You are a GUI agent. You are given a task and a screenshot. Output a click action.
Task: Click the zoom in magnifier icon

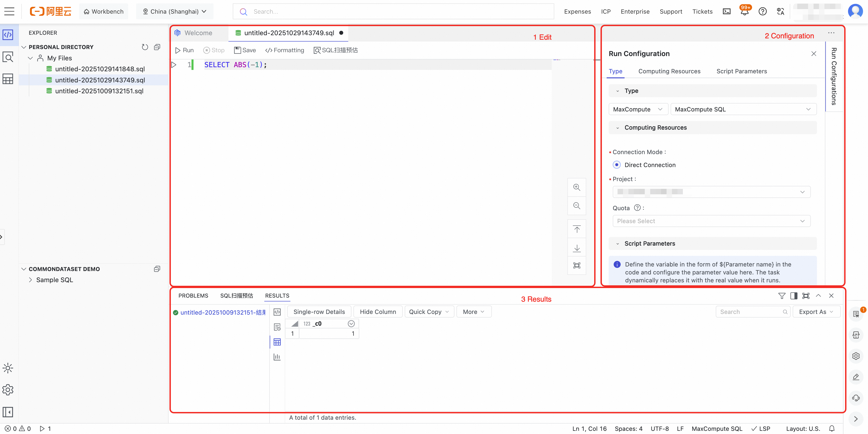tap(576, 187)
